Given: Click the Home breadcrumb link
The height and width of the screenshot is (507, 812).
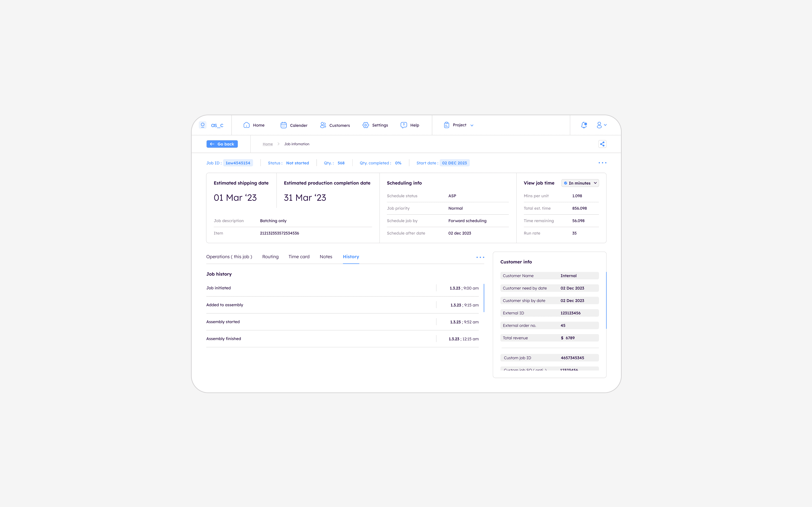Looking at the screenshot, I should point(268,144).
